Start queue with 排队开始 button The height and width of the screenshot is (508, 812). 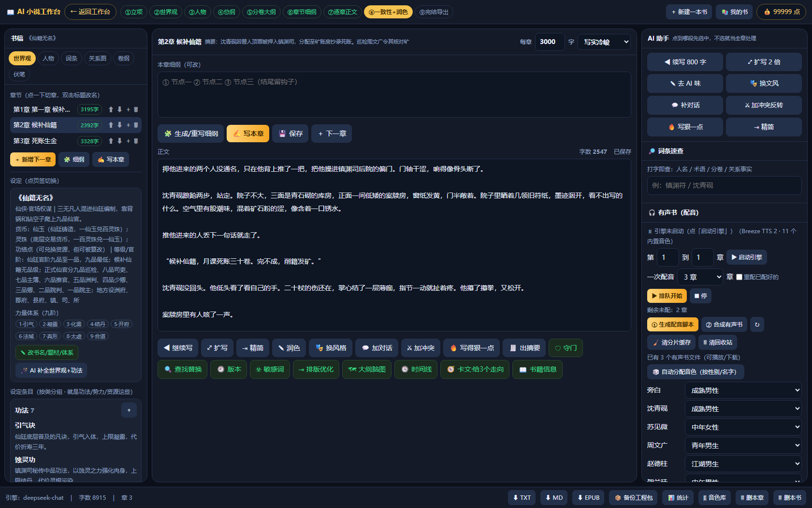coord(667,296)
